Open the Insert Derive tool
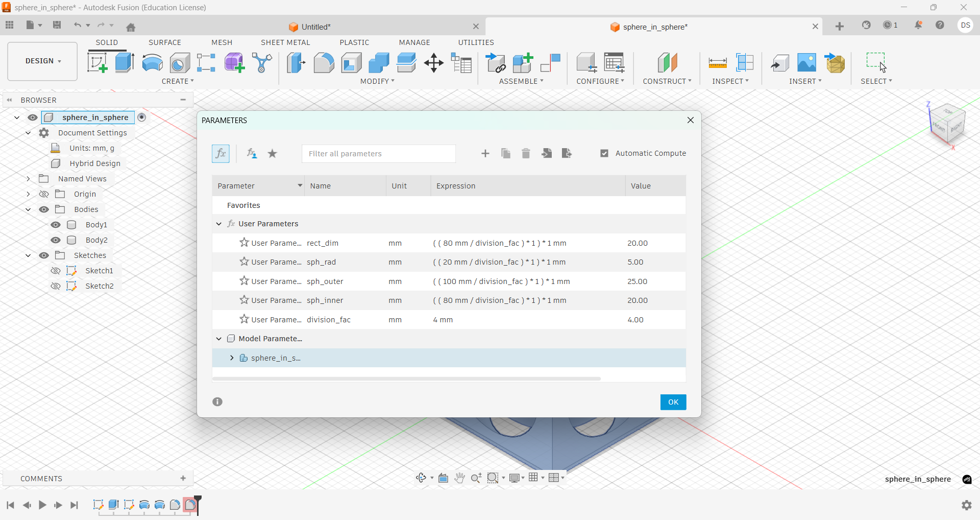Viewport: 980px width, 520px height. point(780,63)
